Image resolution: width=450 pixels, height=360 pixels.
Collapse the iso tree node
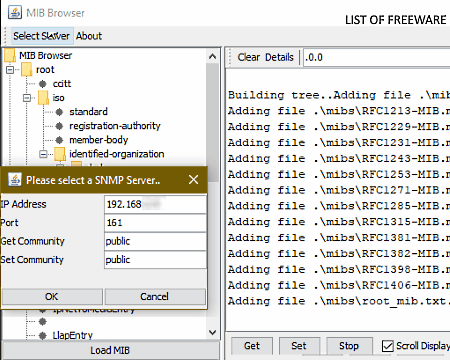[x=27, y=98]
